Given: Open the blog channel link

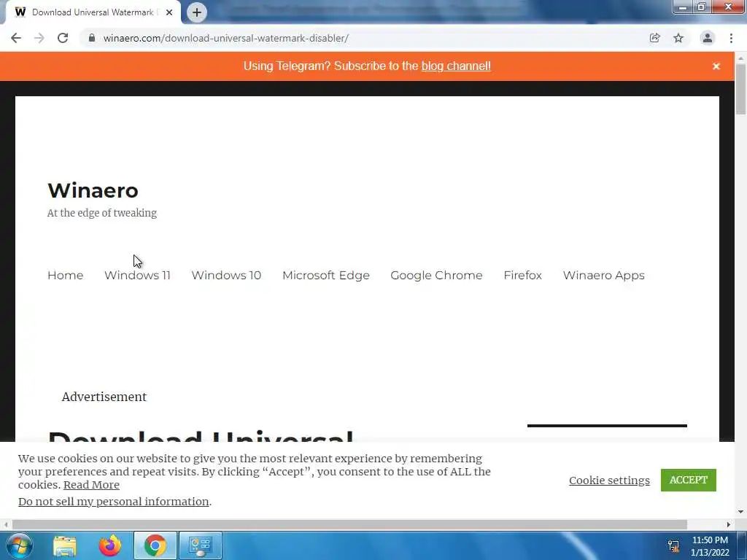Looking at the screenshot, I should [x=456, y=66].
